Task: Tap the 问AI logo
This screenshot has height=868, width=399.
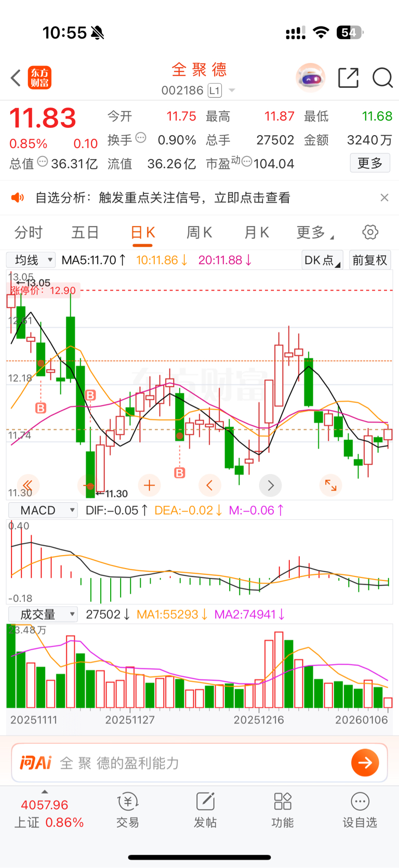Action: point(35,762)
